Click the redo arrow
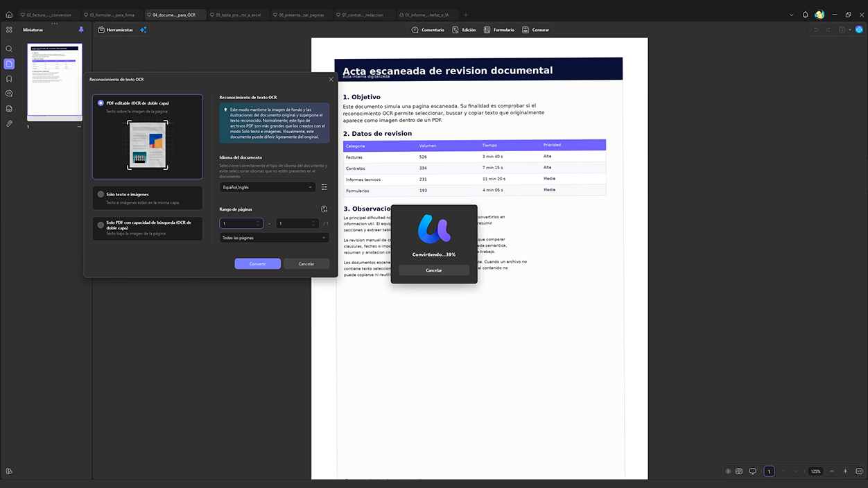The image size is (868, 488). (828, 30)
